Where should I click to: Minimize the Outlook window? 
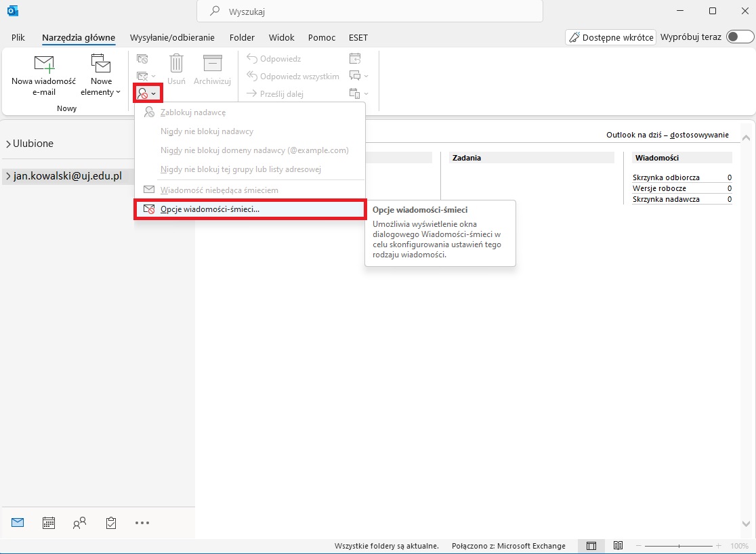pos(680,11)
